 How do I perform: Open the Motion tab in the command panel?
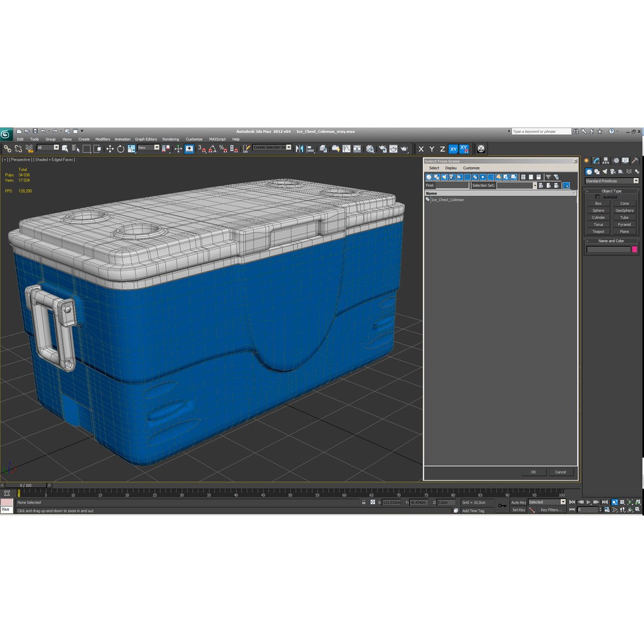(x=615, y=160)
